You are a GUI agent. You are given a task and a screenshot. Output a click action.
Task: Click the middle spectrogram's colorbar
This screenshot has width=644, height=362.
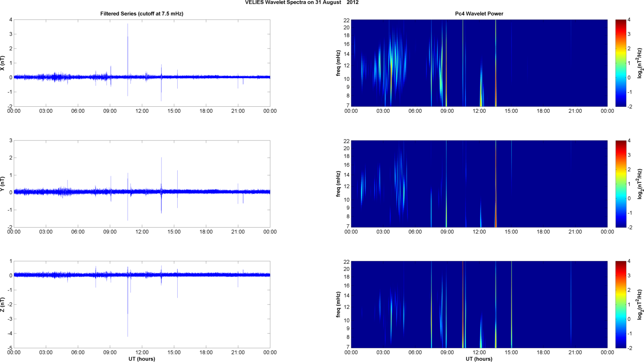click(621, 184)
